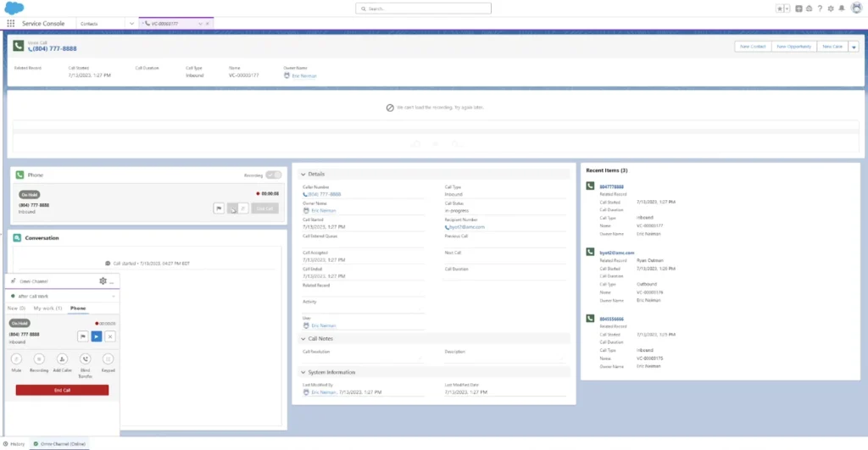Click the flag icon in Omni-Channel widget

83,336
